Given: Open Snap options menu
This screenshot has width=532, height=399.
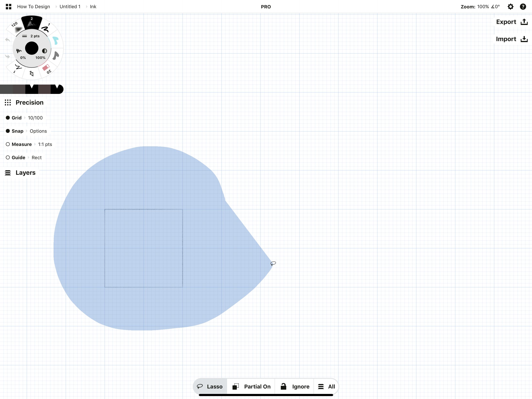Looking at the screenshot, I should pos(38,131).
